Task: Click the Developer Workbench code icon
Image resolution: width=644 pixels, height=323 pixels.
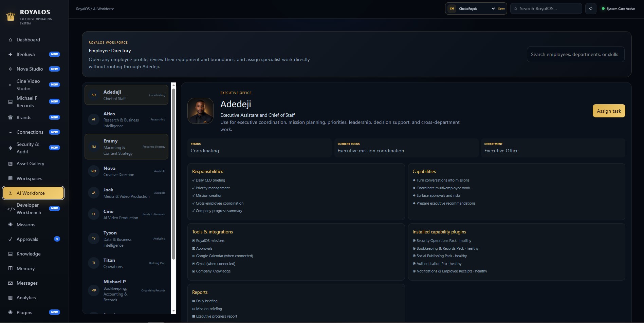Action: tap(11, 209)
